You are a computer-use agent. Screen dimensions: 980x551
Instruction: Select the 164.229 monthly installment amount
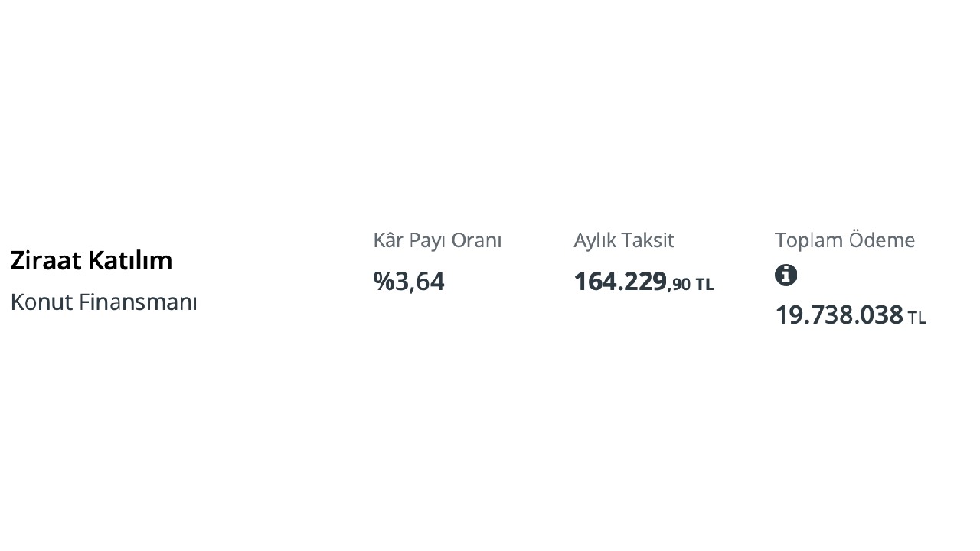pyautogui.click(x=620, y=282)
